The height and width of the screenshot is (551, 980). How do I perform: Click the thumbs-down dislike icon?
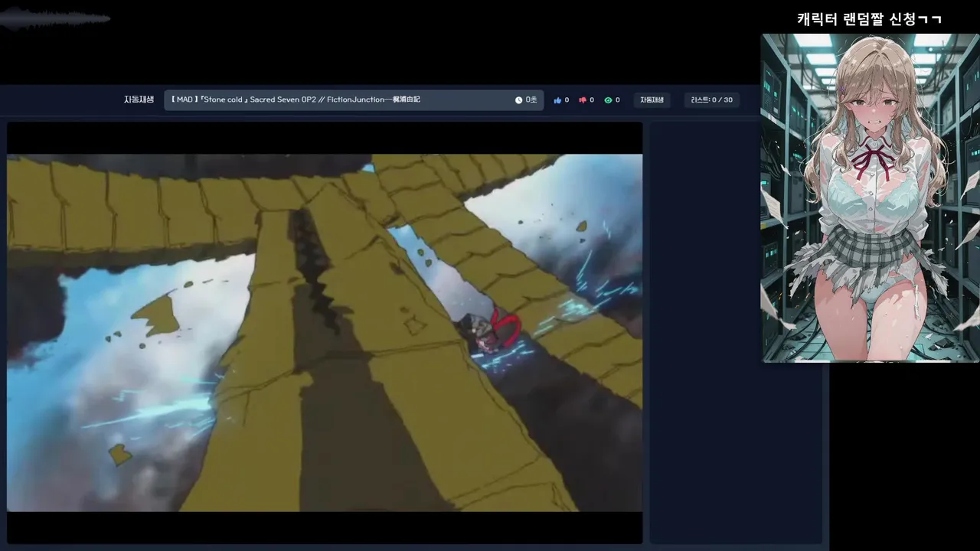(x=583, y=100)
